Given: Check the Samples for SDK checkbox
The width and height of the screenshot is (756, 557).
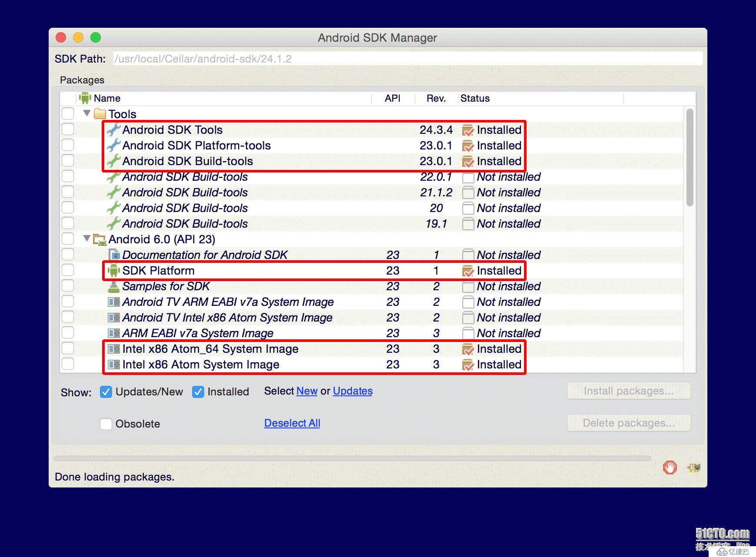Looking at the screenshot, I should coord(68,285).
